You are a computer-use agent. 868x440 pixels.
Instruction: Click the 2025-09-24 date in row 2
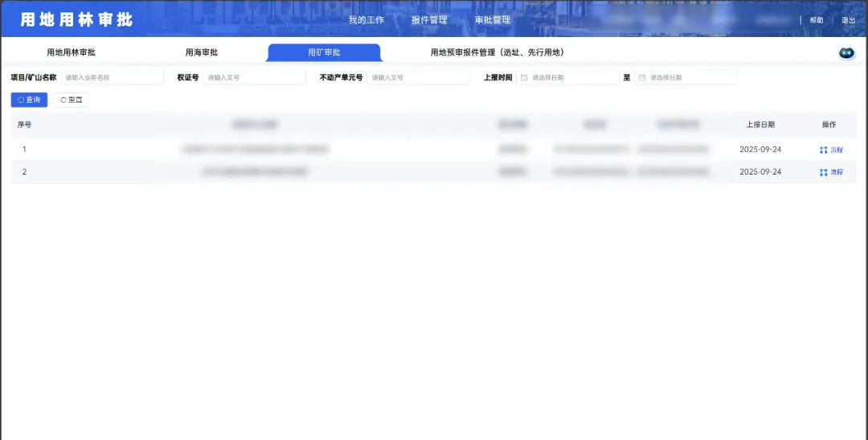click(760, 172)
